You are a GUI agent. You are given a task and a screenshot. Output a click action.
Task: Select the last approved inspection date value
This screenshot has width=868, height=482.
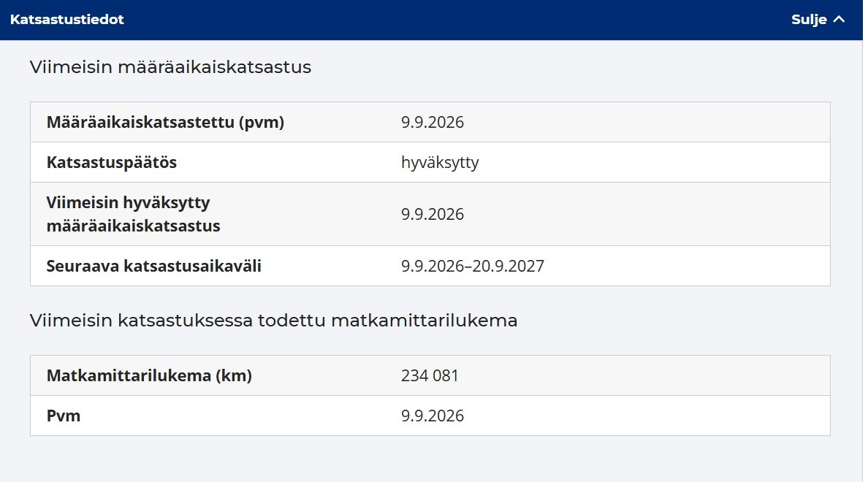point(433,214)
